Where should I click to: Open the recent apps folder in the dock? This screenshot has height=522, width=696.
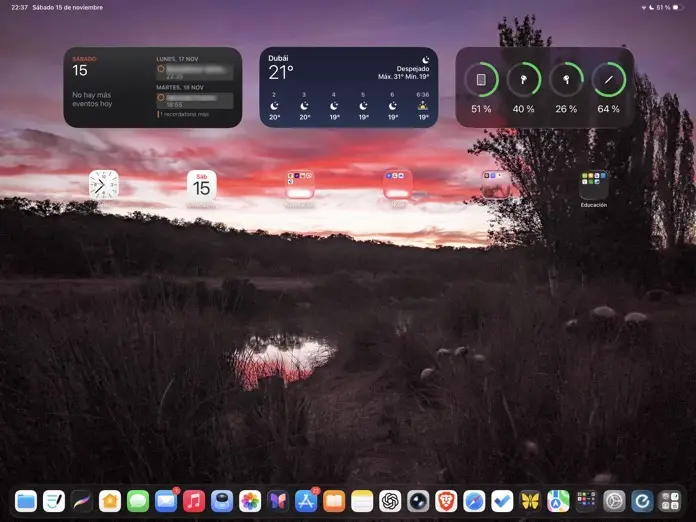click(586, 501)
